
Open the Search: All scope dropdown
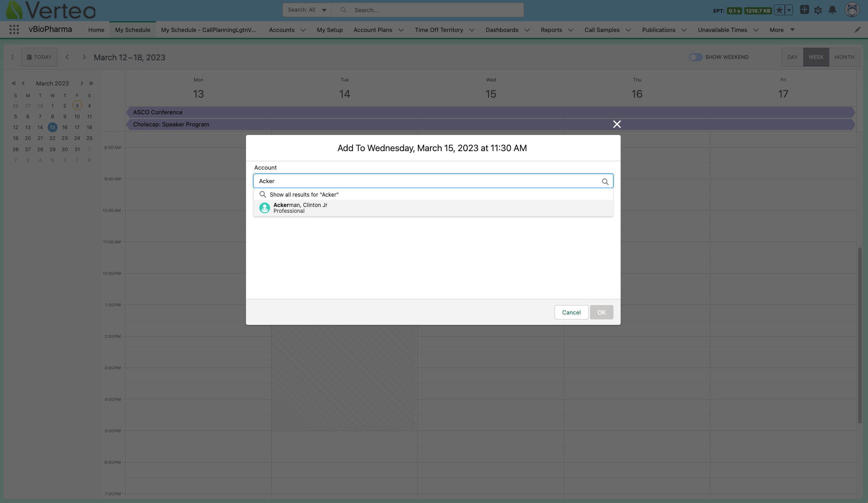click(x=307, y=10)
